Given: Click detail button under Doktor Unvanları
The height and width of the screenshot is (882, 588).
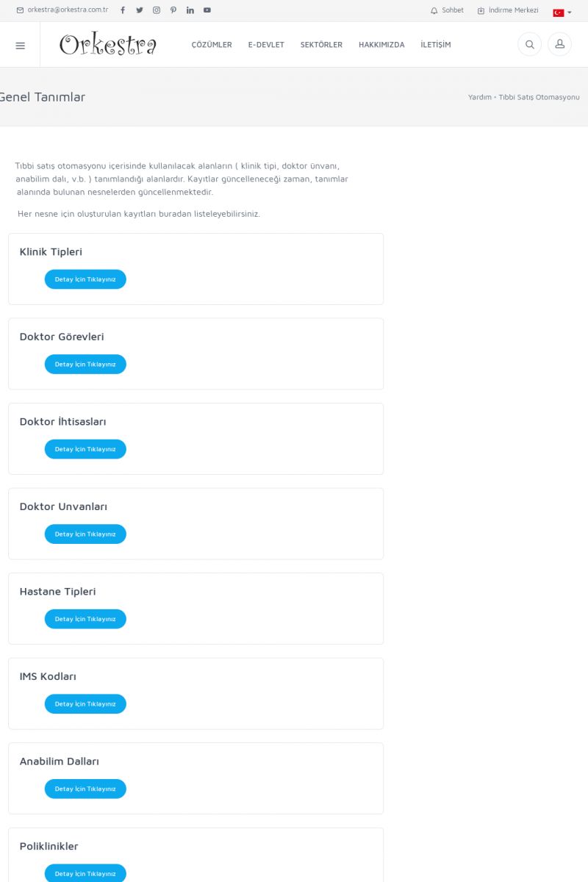Looking at the screenshot, I should tap(85, 534).
